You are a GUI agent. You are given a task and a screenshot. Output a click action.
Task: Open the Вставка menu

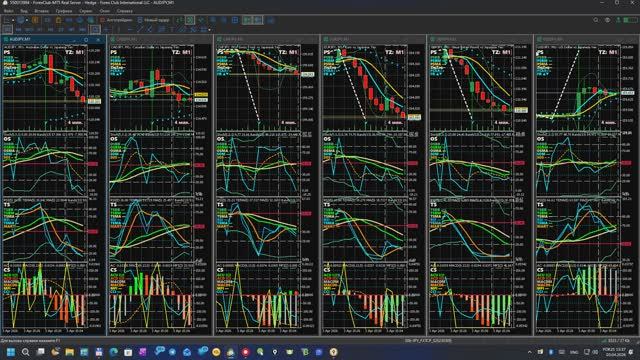[x=42, y=11]
